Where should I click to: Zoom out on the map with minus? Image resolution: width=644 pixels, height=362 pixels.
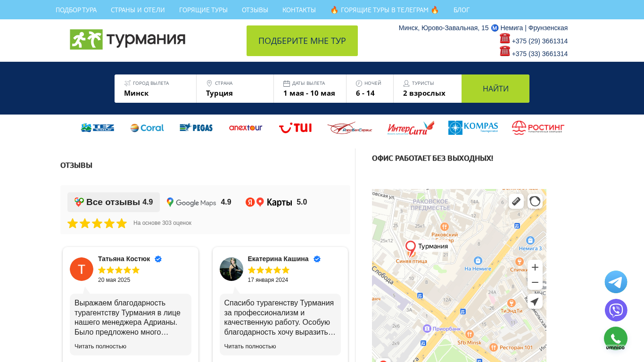tap(535, 282)
